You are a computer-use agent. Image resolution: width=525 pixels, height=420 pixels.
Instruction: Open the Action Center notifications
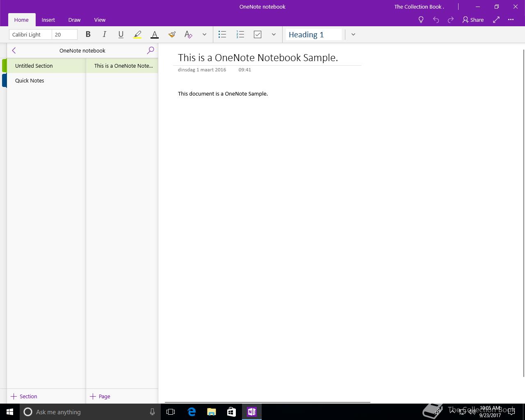pos(511,412)
